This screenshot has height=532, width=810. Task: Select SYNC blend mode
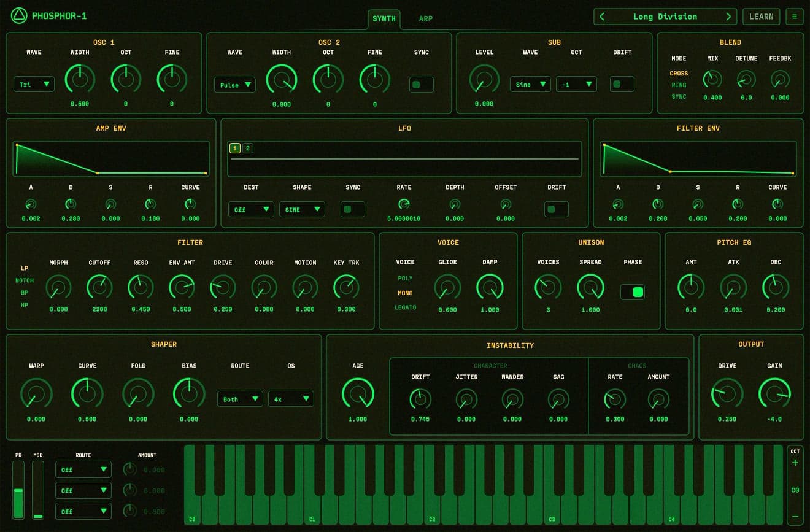[x=679, y=97]
